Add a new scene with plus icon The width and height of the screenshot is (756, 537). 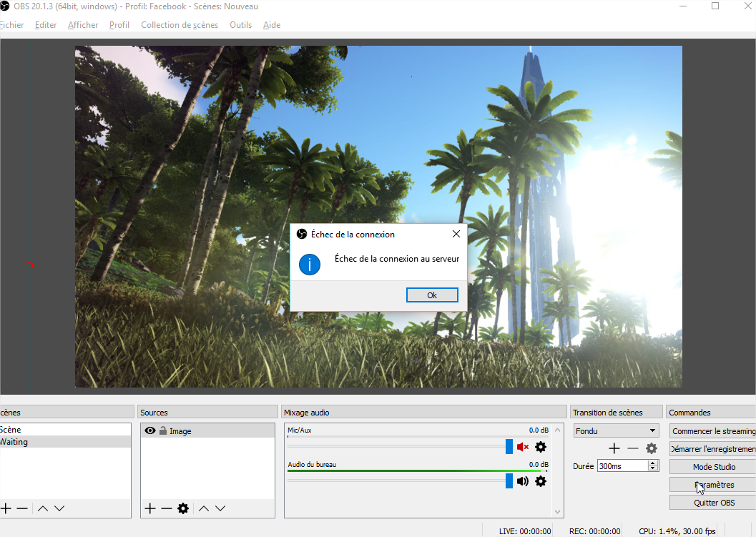(6, 508)
